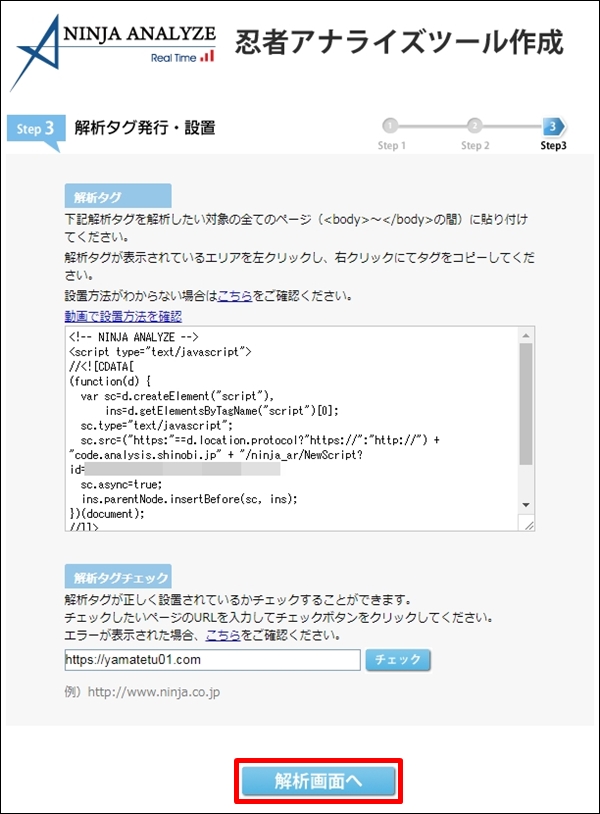Click the textarea resize handle

point(528,524)
